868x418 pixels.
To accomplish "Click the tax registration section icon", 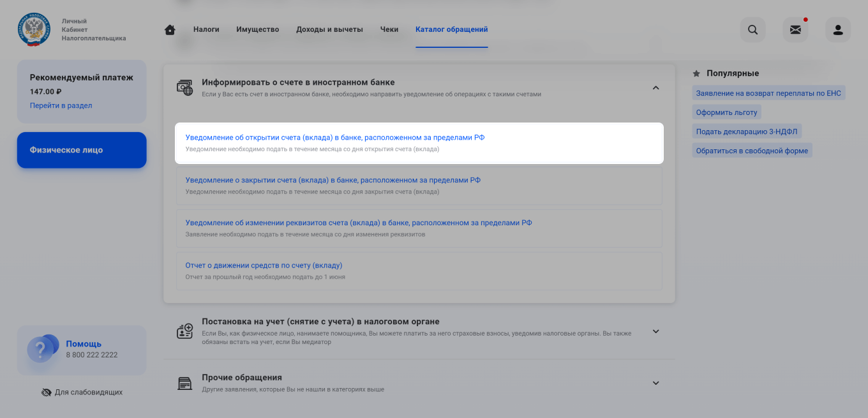I will (x=184, y=331).
